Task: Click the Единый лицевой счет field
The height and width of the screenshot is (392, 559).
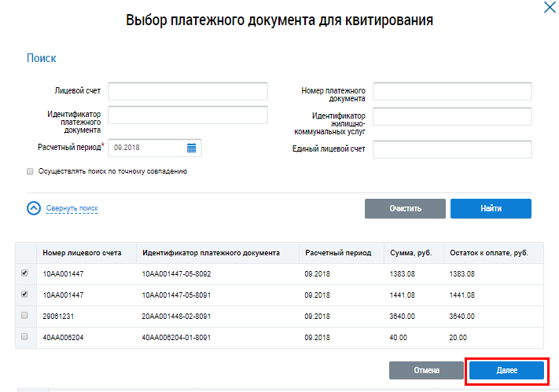Action: (x=452, y=149)
